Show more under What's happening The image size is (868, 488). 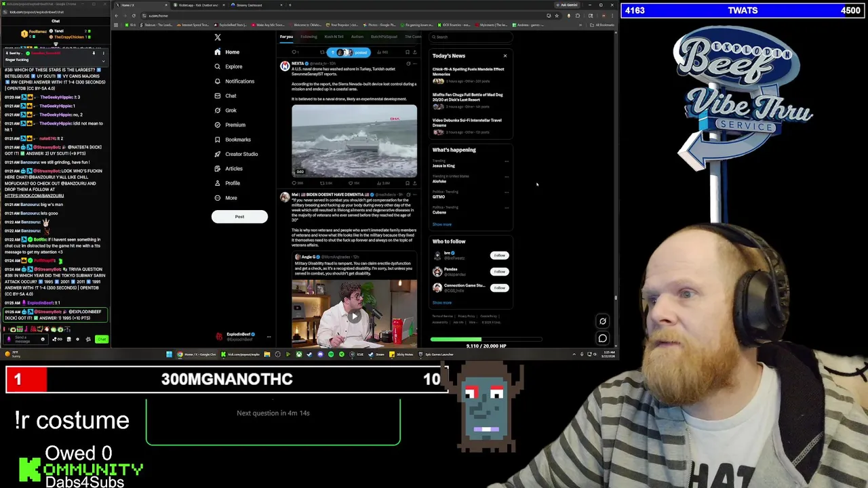click(x=441, y=224)
